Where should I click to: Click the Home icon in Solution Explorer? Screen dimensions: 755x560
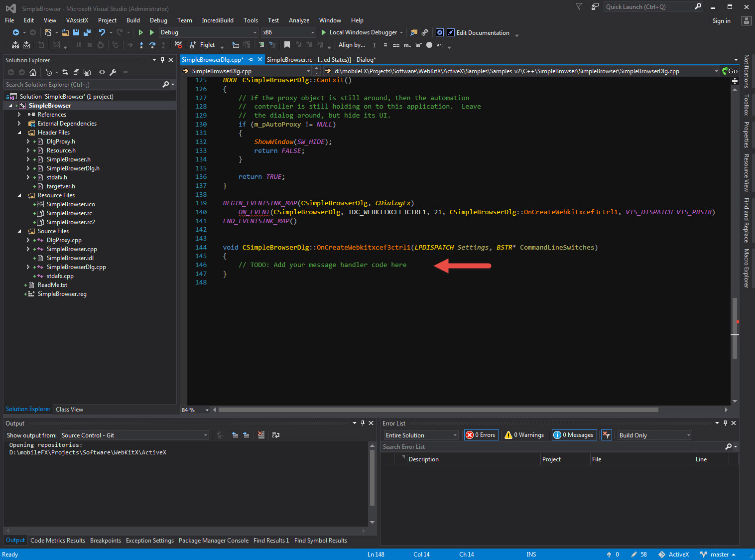point(33,72)
